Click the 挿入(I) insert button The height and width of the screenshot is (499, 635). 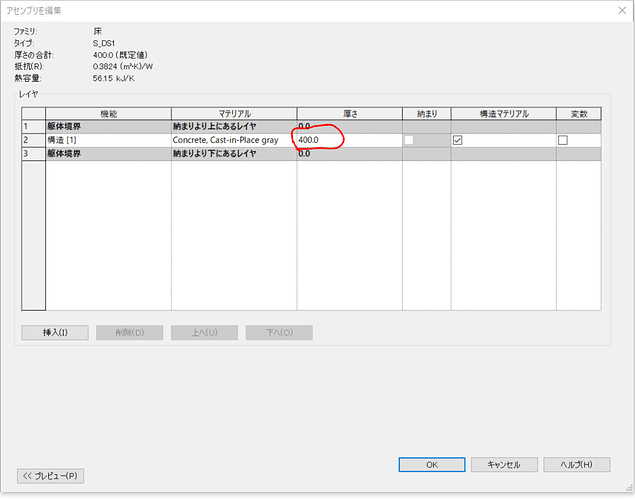(55, 333)
